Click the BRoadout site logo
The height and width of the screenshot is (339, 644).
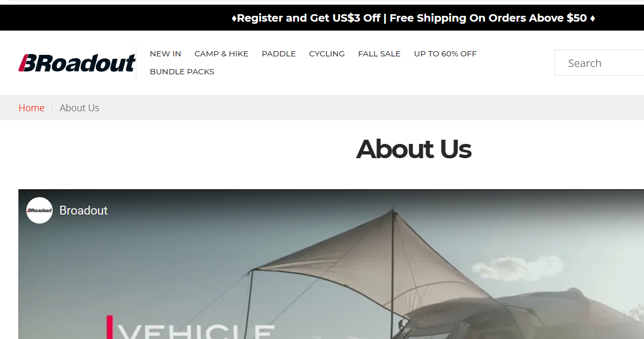click(x=77, y=63)
